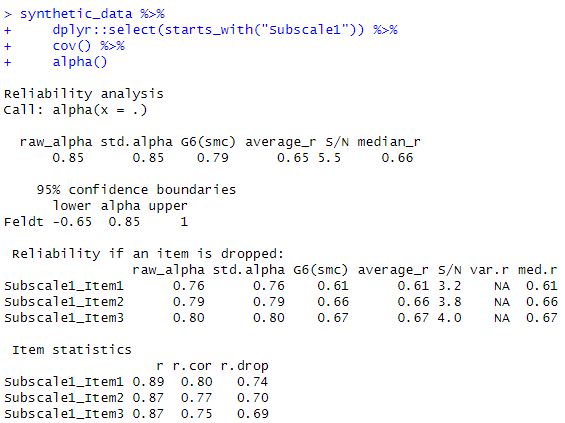Click S/N value 4.0 for Item3
The width and height of the screenshot is (565, 423).
pyautogui.click(x=449, y=318)
